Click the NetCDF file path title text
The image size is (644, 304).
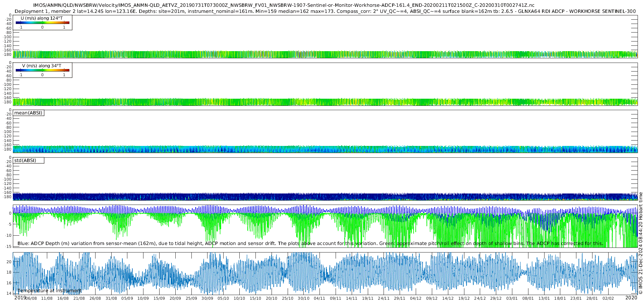(x=284, y=5)
